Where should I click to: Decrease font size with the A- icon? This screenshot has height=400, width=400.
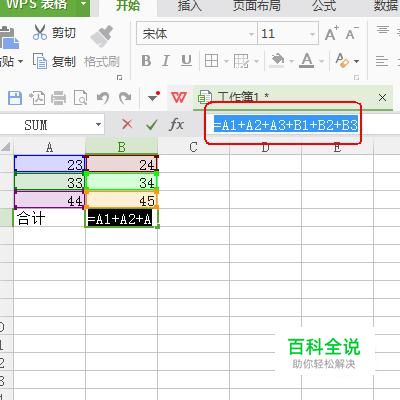[x=352, y=33]
